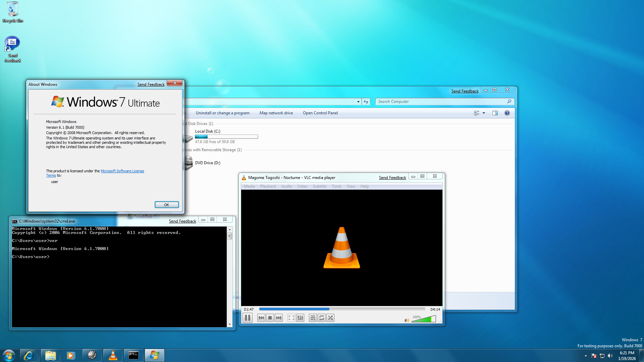This screenshot has height=362, width=644.
Task: Toggle the VLC playlist view
Action: point(313,318)
